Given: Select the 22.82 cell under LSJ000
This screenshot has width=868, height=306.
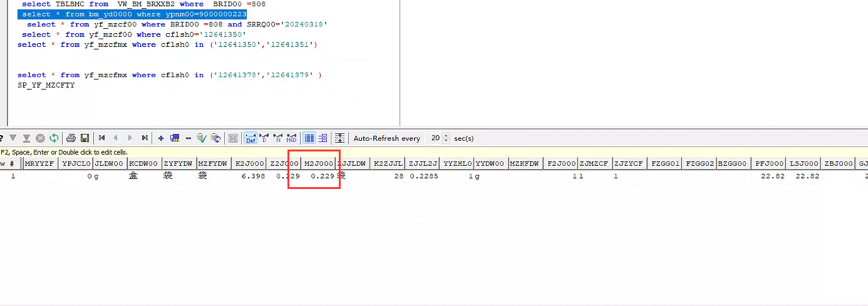Looking at the screenshot, I should click(x=803, y=176).
